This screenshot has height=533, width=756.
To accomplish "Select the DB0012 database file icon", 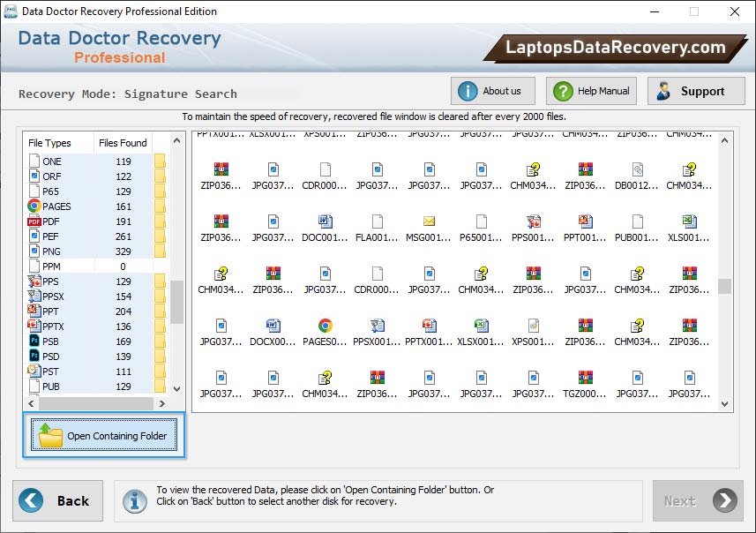I will (x=638, y=169).
